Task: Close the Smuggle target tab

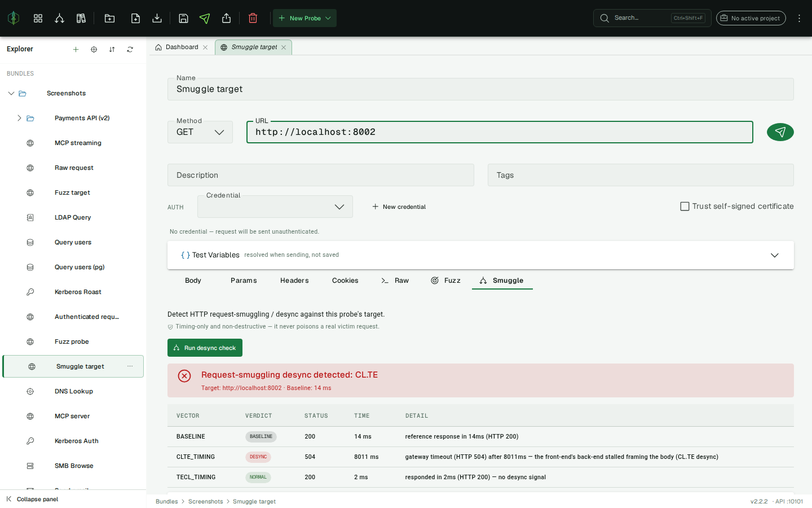Action: pos(284,47)
